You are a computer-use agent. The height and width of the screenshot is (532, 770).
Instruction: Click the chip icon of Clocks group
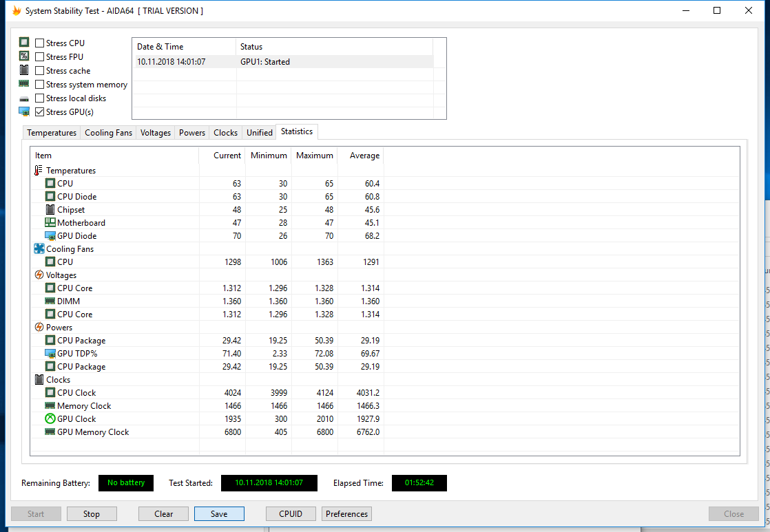tap(39, 379)
